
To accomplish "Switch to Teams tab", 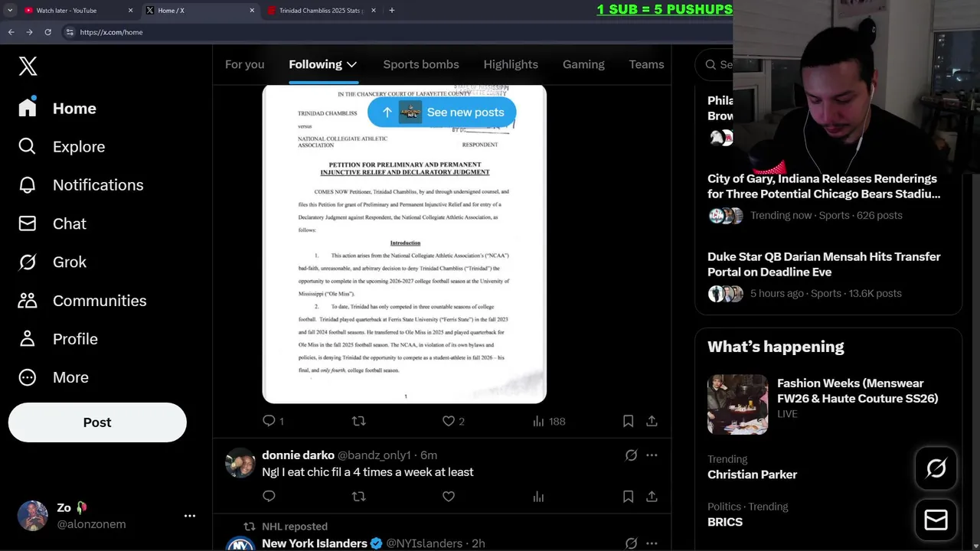I will click(x=646, y=64).
